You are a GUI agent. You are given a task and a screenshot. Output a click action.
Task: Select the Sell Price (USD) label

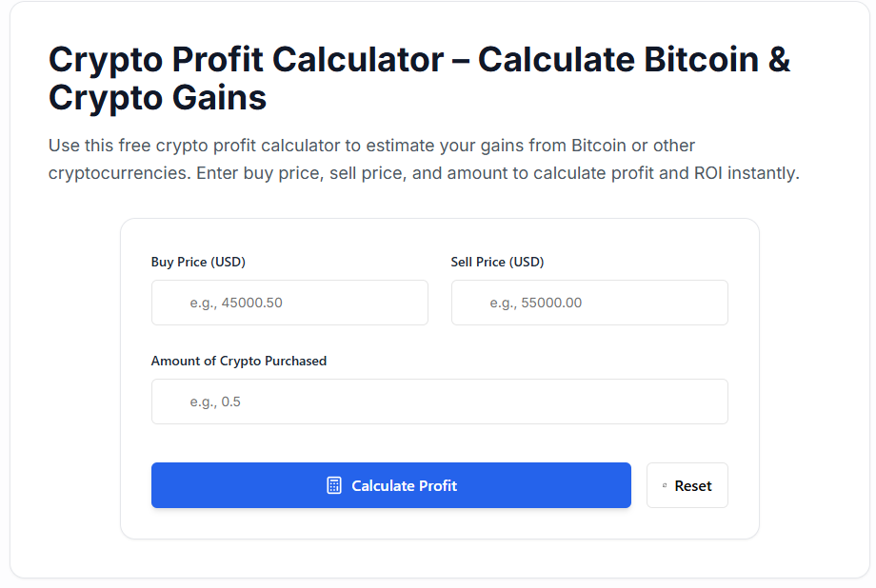click(x=497, y=262)
